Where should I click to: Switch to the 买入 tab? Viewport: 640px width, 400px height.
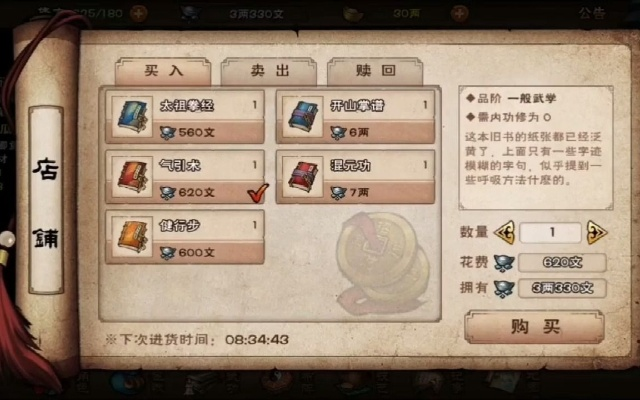(x=163, y=71)
